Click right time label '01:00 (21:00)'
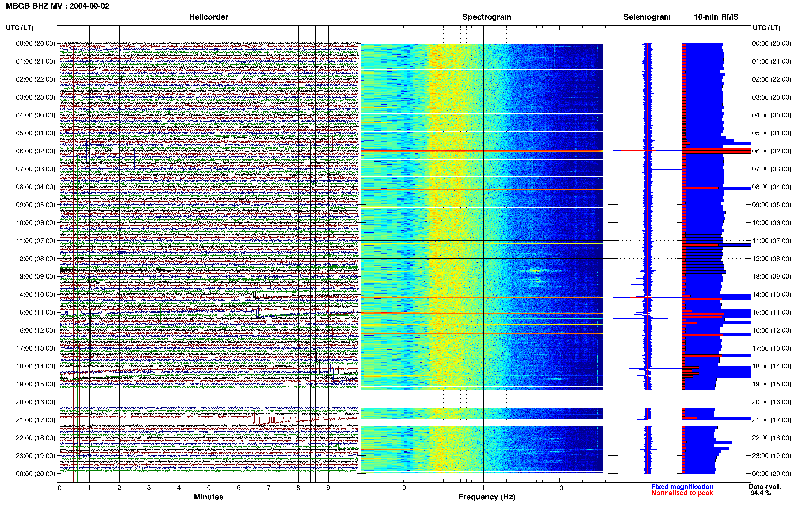Image resolution: width=812 pixels, height=508 pixels. pos(772,61)
